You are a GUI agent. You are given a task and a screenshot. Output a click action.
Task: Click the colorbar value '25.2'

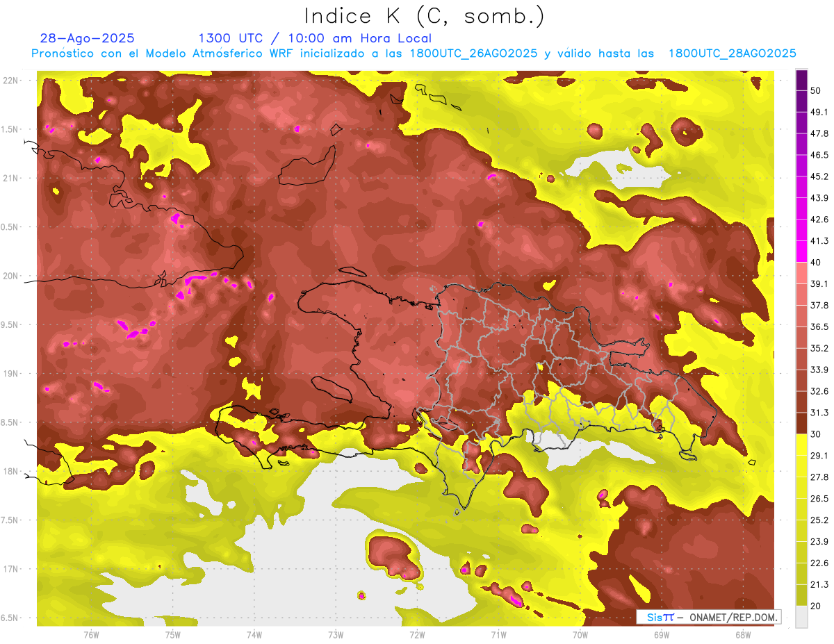(819, 520)
